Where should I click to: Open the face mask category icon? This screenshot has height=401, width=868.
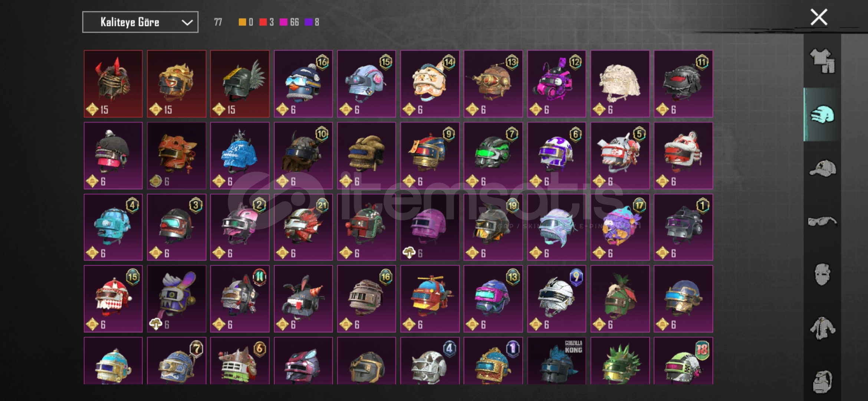pos(822,275)
